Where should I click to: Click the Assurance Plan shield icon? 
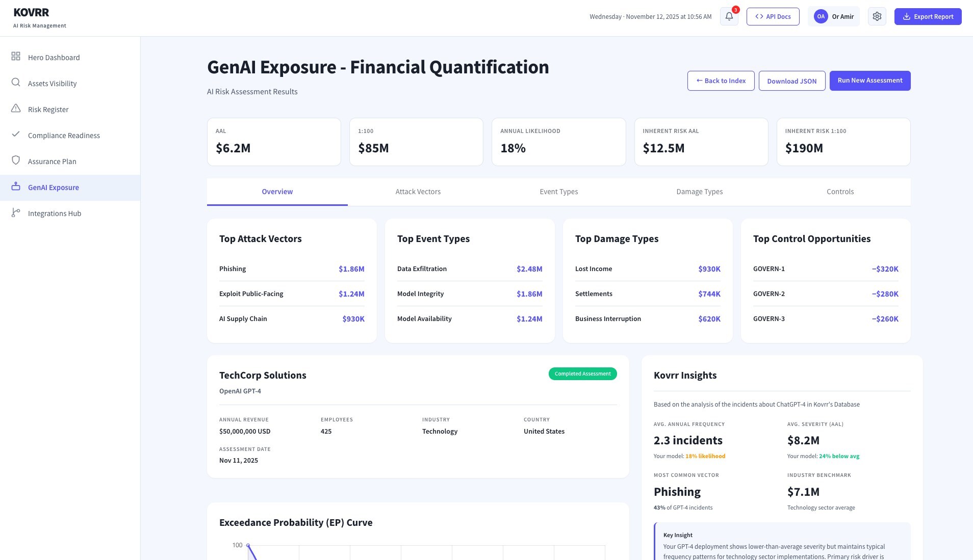coord(16,161)
